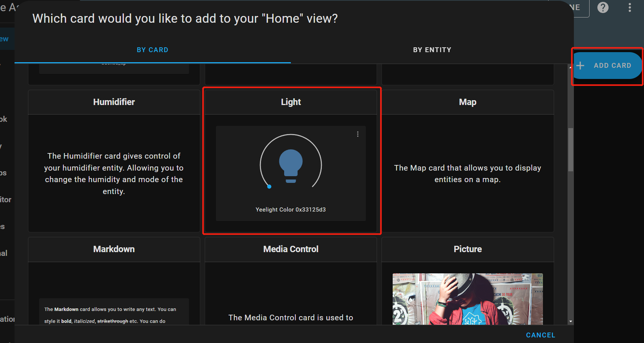Choose the Light card header
Image resolution: width=644 pixels, height=343 pixels.
291,102
